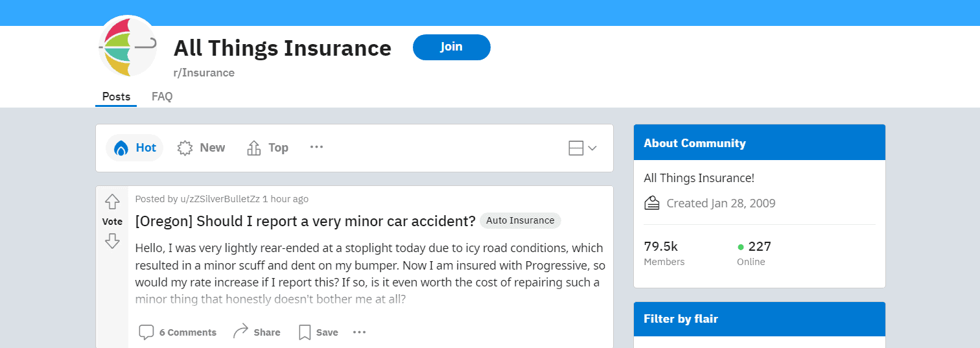Image resolution: width=980 pixels, height=348 pixels.
Task: Upvote the Oregon car accident post
Action: coord(112,202)
